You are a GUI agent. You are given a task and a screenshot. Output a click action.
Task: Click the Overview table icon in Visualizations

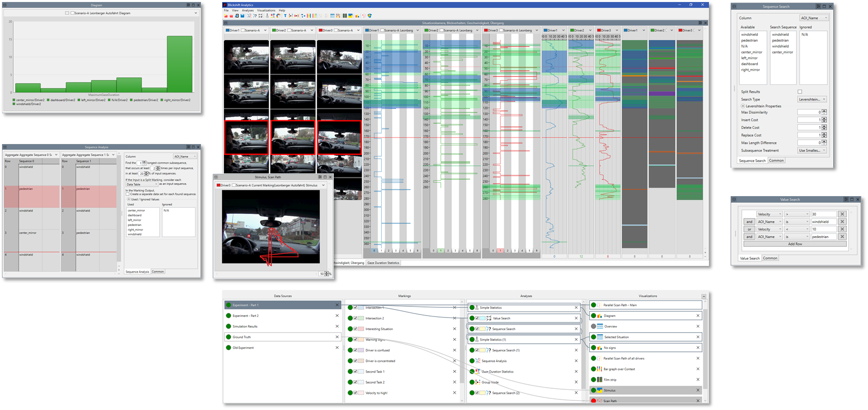600,326
